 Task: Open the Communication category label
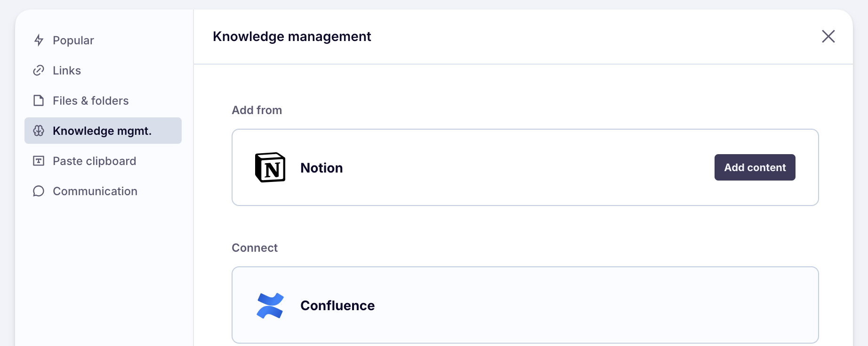[x=95, y=191]
